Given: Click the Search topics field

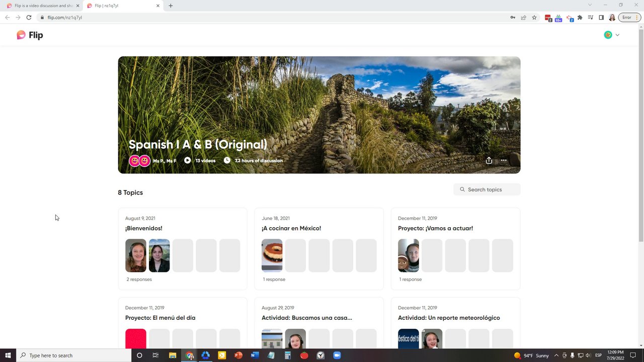Looking at the screenshot, I should coord(487,190).
